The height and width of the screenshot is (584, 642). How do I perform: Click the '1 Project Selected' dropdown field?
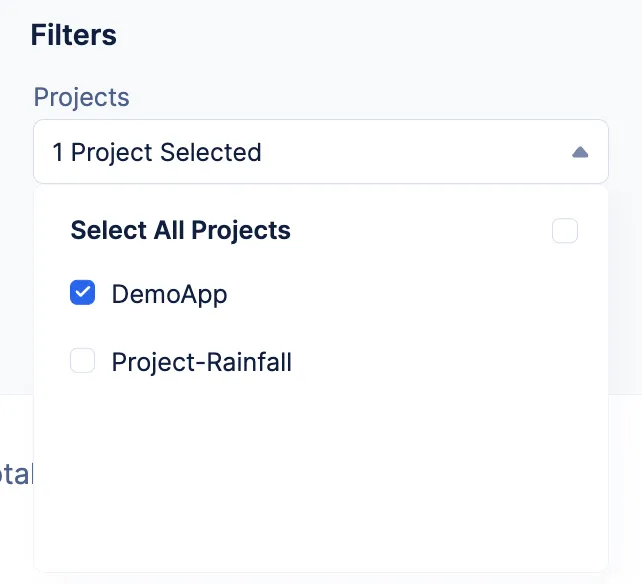tap(321, 152)
